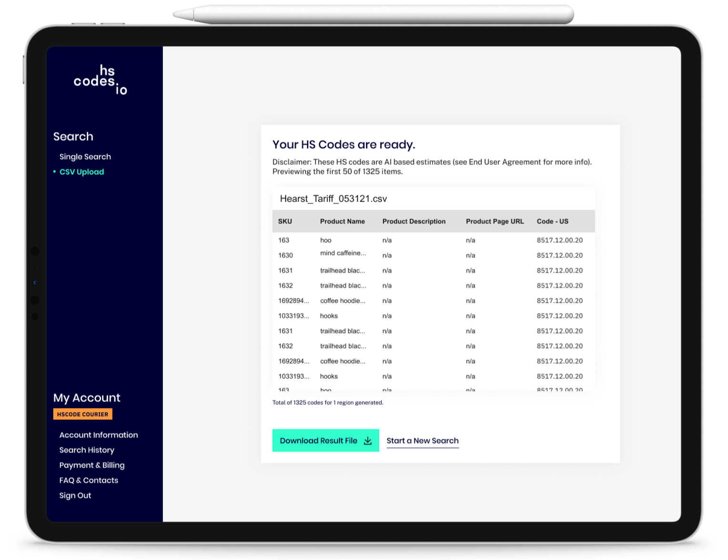Open Payment & Billing
The image size is (728, 560).
point(92,466)
